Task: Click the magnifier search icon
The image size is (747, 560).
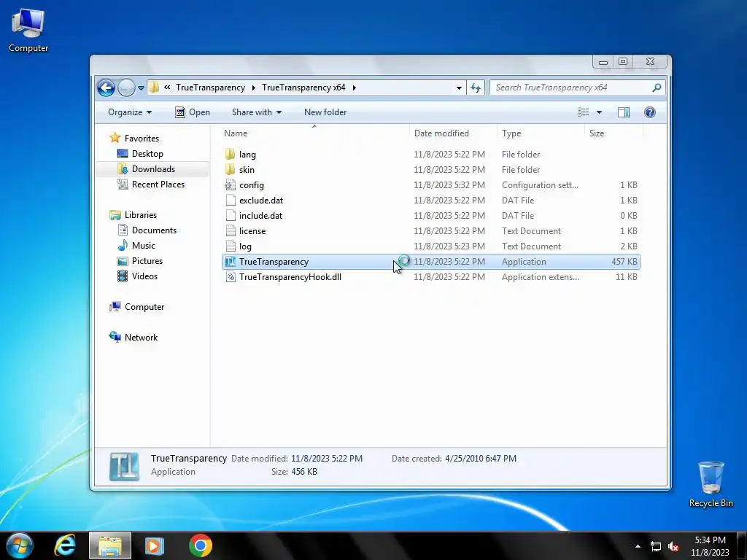Action: 657,87
